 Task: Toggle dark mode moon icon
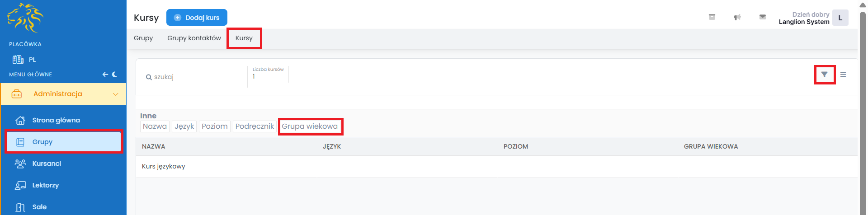(115, 75)
